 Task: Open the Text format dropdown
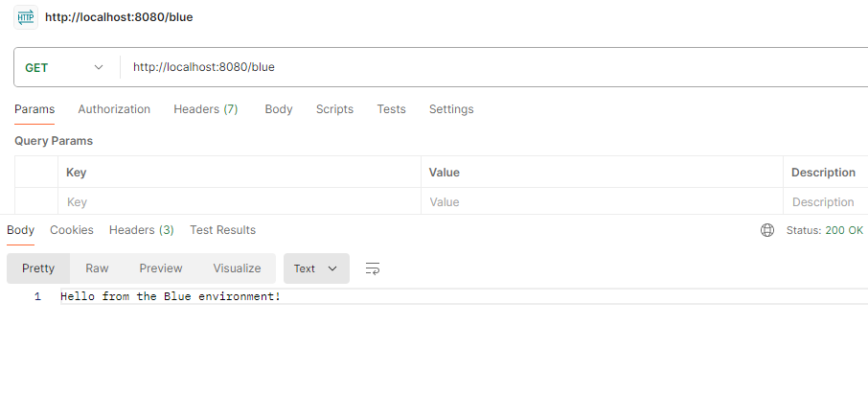tap(315, 268)
